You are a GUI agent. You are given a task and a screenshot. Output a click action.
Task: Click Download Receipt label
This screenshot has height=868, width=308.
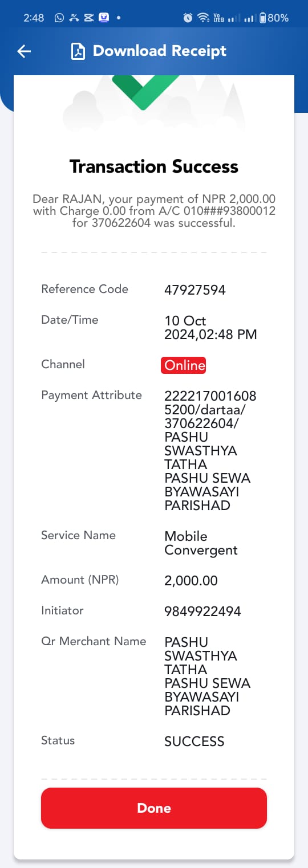(160, 51)
